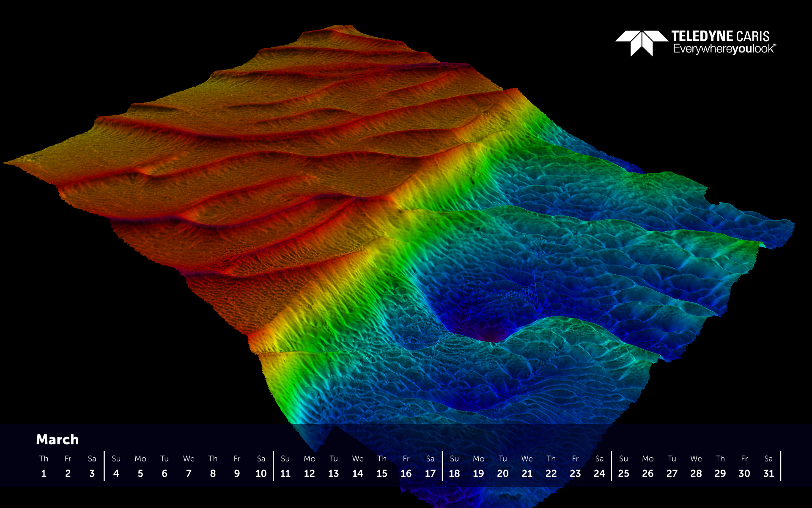This screenshot has height=508, width=812.
Task: Click the "We" label above date 21
Action: point(527,459)
